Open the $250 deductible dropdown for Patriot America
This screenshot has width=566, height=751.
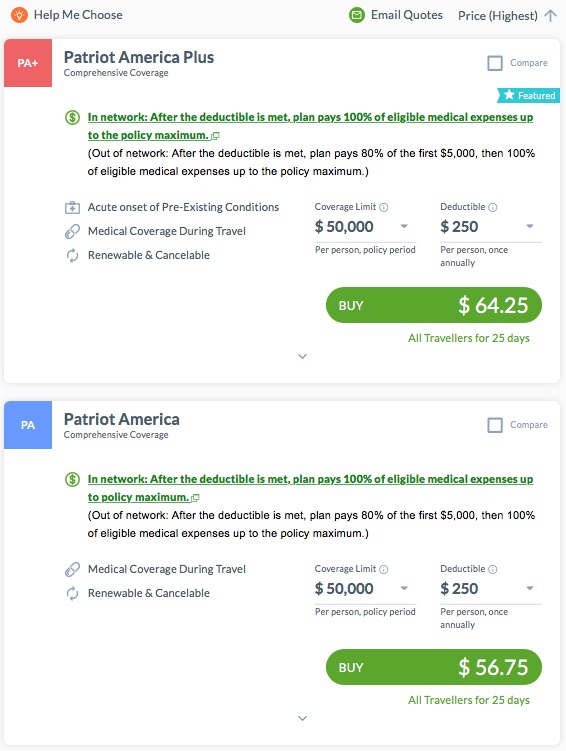(490, 588)
